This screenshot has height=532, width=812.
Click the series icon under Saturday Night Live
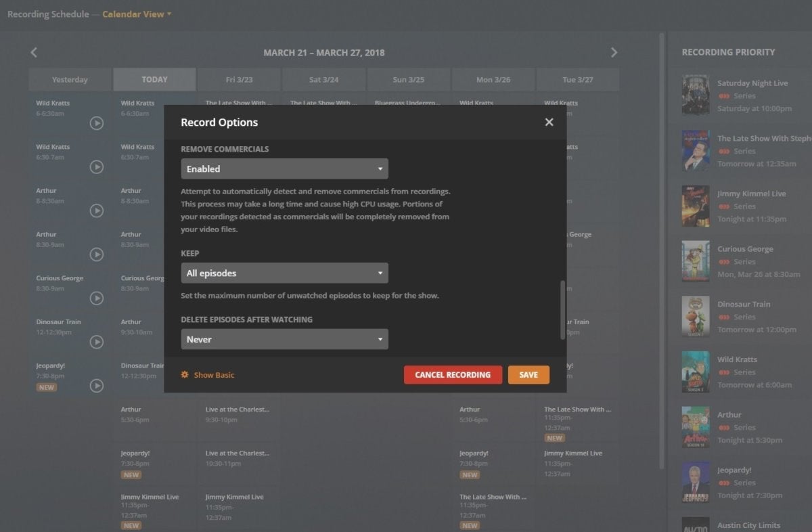coord(724,96)
